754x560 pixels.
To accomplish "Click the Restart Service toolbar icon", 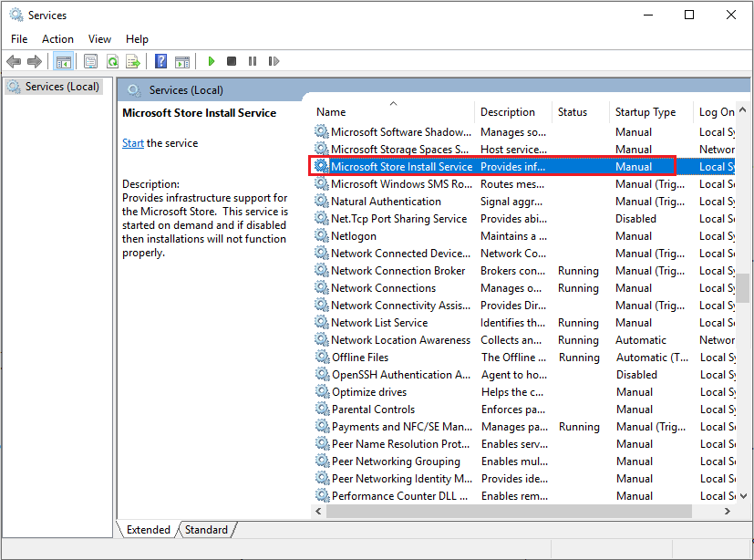I will 274,61.
